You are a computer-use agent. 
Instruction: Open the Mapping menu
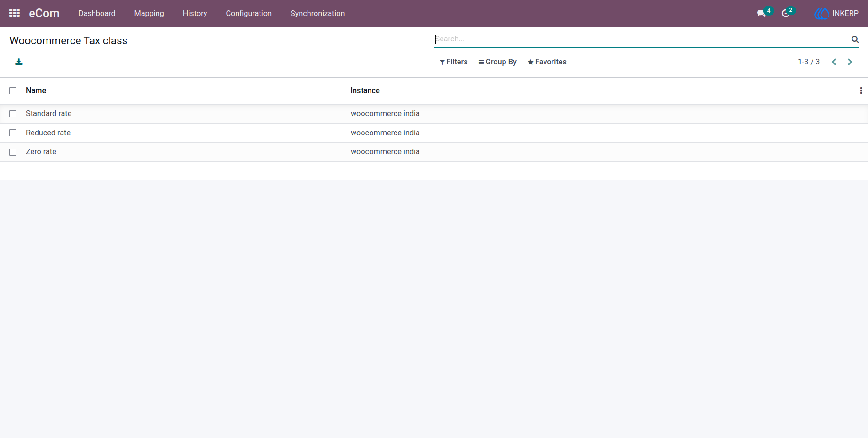coord(149,14)
